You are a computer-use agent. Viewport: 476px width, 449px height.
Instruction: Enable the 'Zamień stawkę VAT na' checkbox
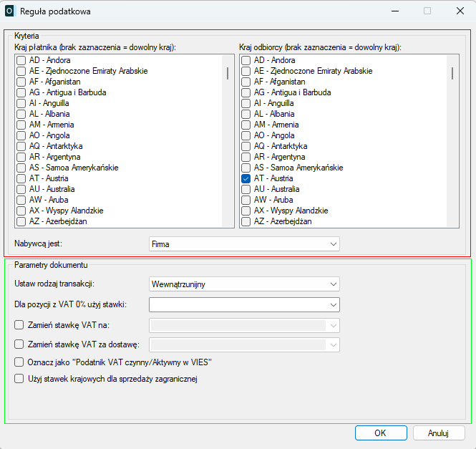click(20, 325)
